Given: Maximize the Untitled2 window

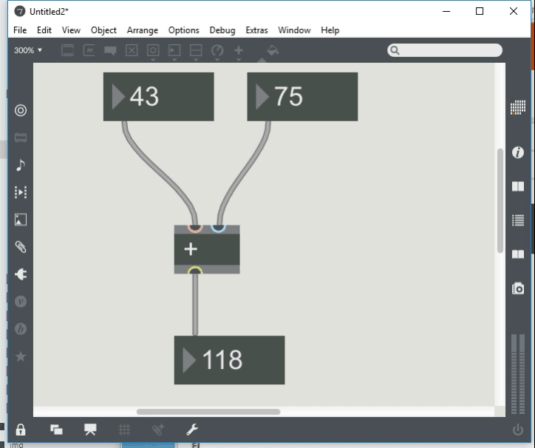Looking at the screenshot, I should 480,11.
